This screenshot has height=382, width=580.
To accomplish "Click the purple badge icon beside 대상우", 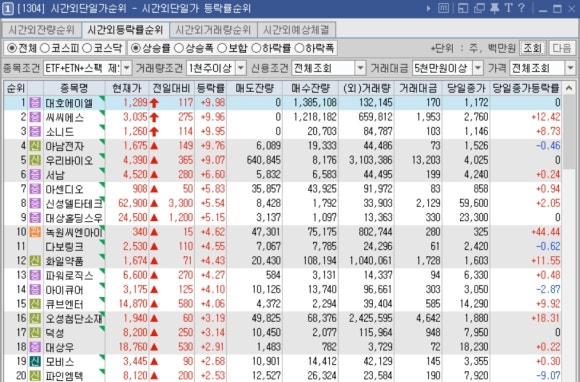I will pos(35,347).
